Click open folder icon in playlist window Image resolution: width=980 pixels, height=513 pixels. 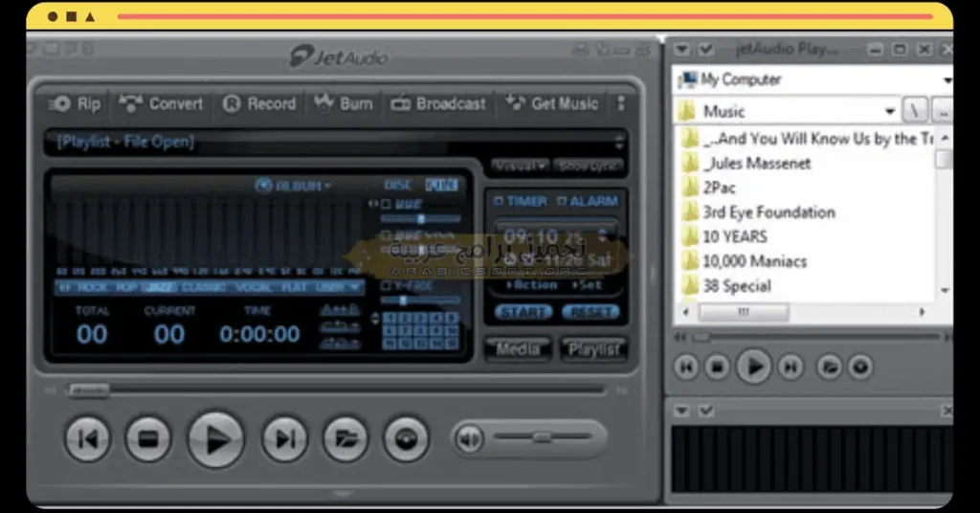[830, 367]
